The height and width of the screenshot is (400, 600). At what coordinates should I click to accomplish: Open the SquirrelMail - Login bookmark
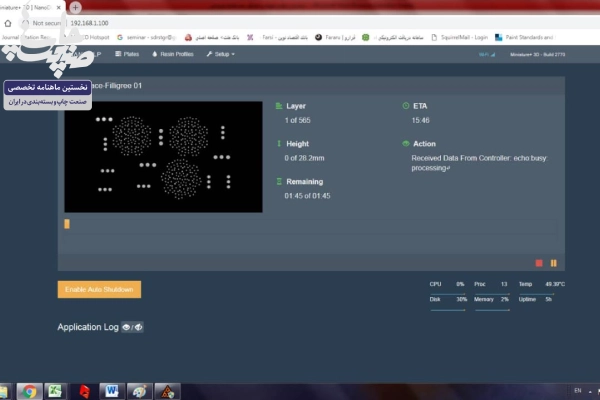click(463, 37)
